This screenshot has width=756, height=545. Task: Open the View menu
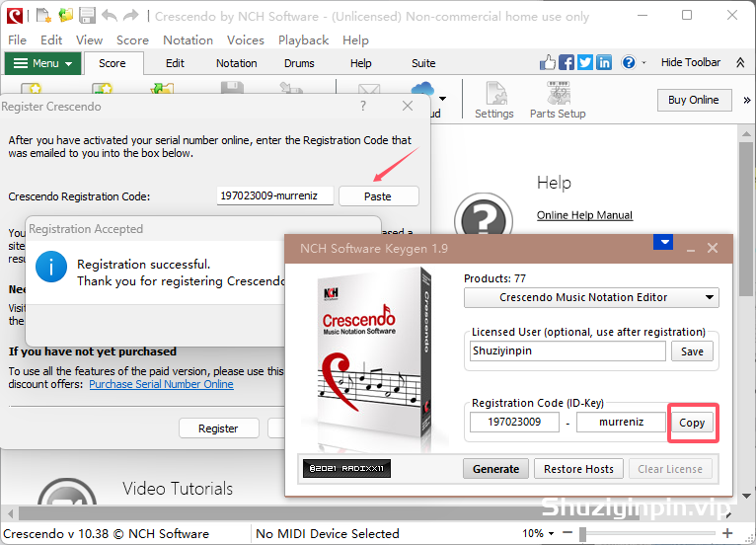click(x=89, y=40)
